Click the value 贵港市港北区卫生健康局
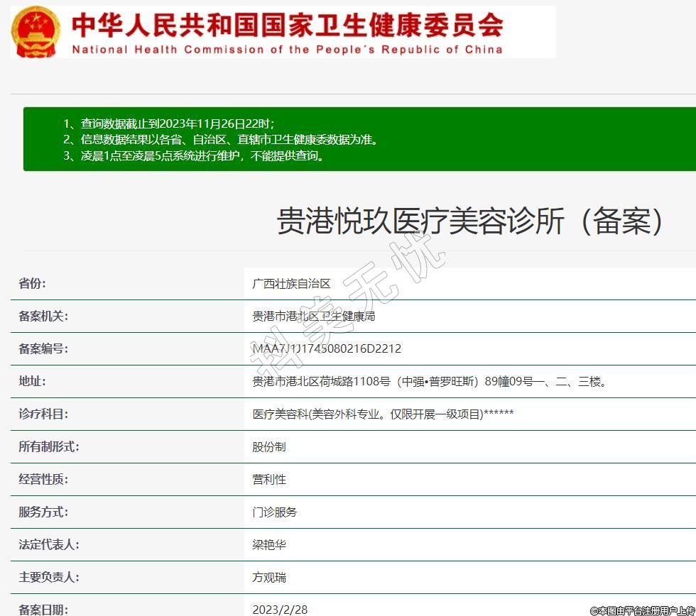The height and width of the screenshot is (616, 696). pos(314,316)
